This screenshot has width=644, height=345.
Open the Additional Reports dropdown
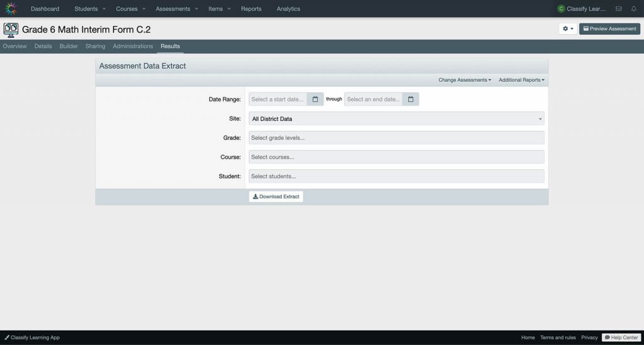(x=521, y=80)
